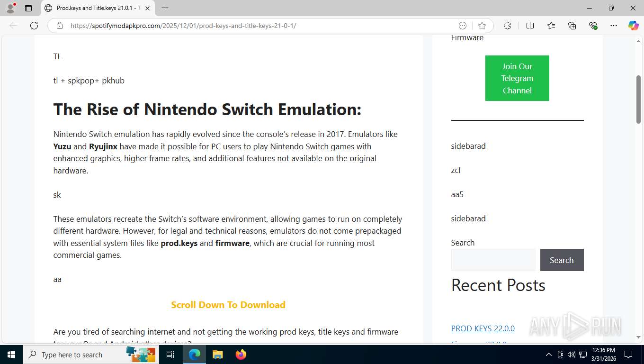Reload the page with refresh icon

click(34, 26)
